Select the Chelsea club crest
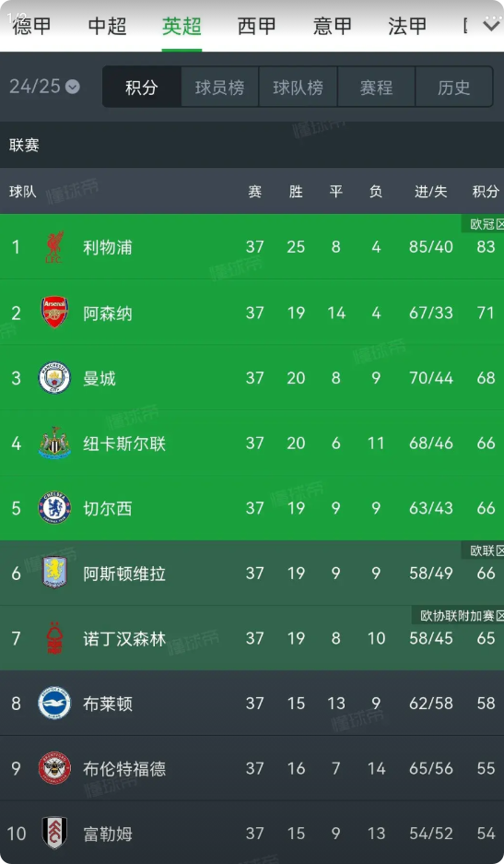504x864 pixels. pyautogui.click(x=54, y=508)
